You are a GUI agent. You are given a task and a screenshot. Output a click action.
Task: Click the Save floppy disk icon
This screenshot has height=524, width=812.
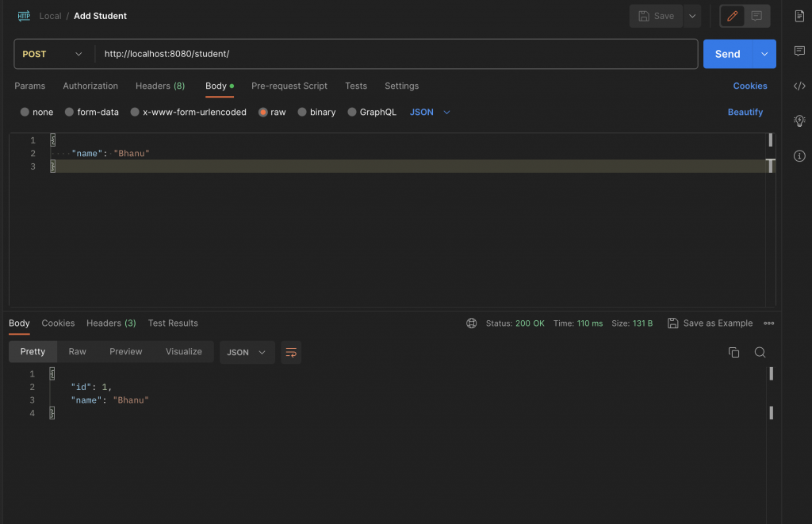tap(644, 16)
